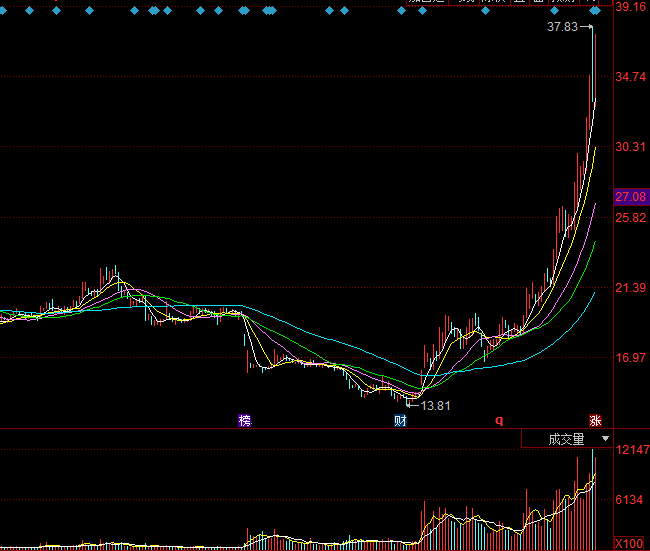This screenshot has height=551, width=650.
Task: Click the rightmost blue diamond info marker
Action: [x=595, y=11]
